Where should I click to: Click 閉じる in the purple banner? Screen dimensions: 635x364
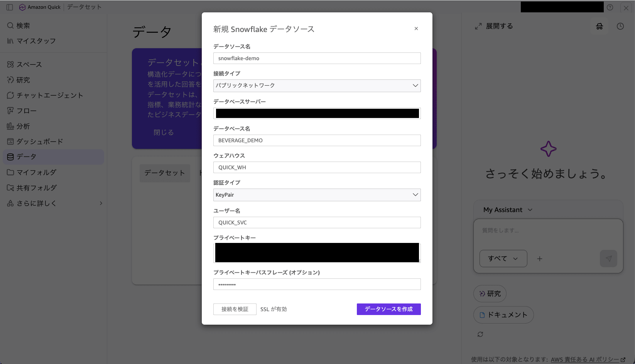[164, 132]
